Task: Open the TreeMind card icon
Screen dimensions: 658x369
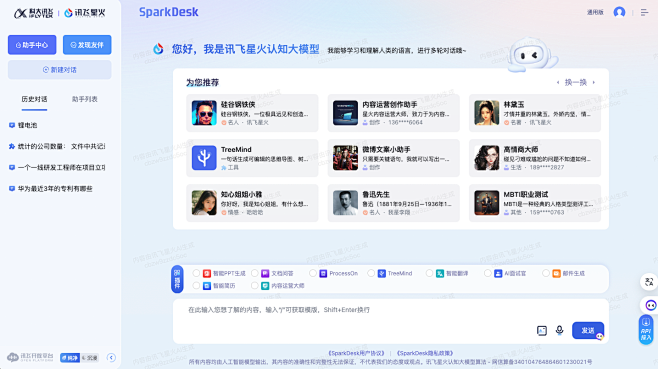Action: [204, 158]
